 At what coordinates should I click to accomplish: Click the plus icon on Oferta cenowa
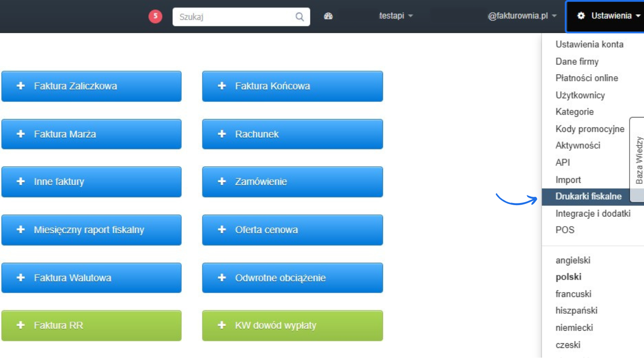point(222,230)
